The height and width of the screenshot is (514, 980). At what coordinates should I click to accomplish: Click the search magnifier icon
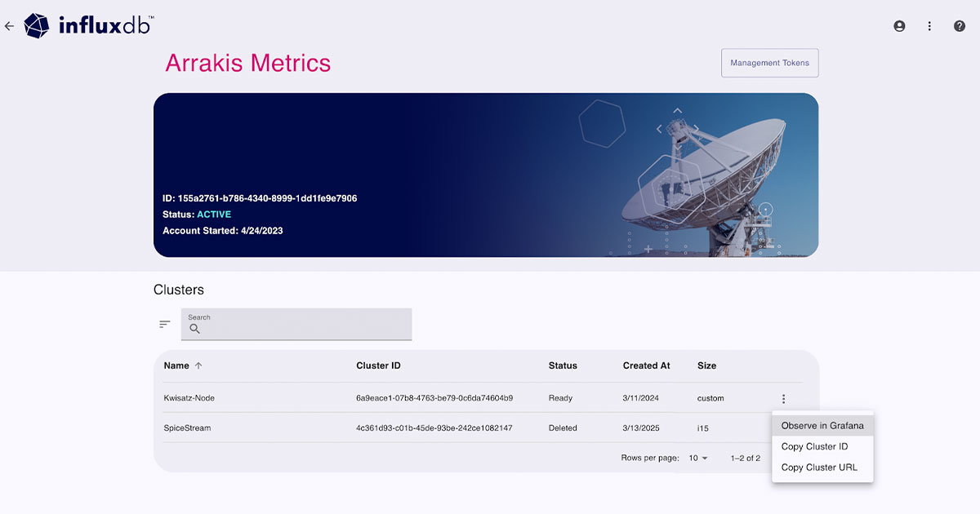tap(195, 328)
